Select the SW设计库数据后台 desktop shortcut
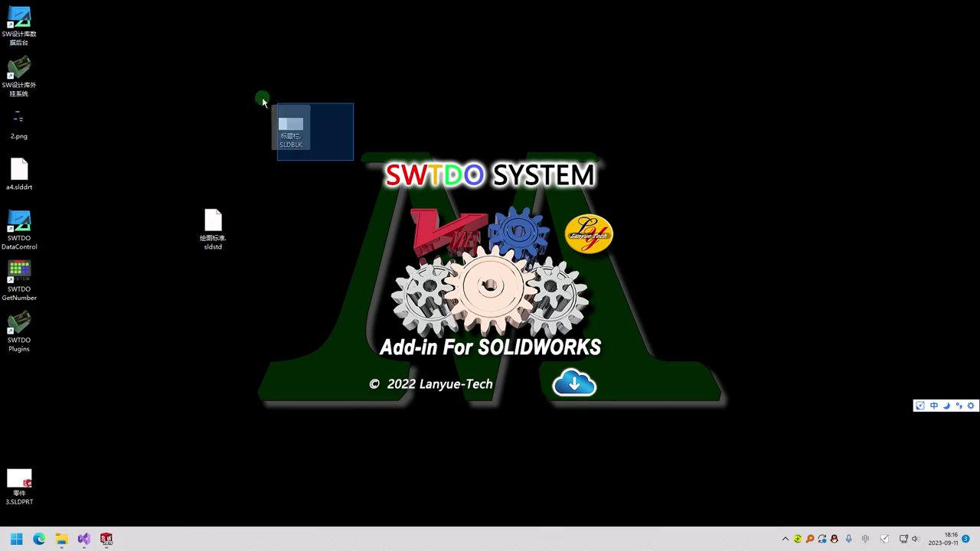Screen dimensions: 980x551 pos(19,26)
